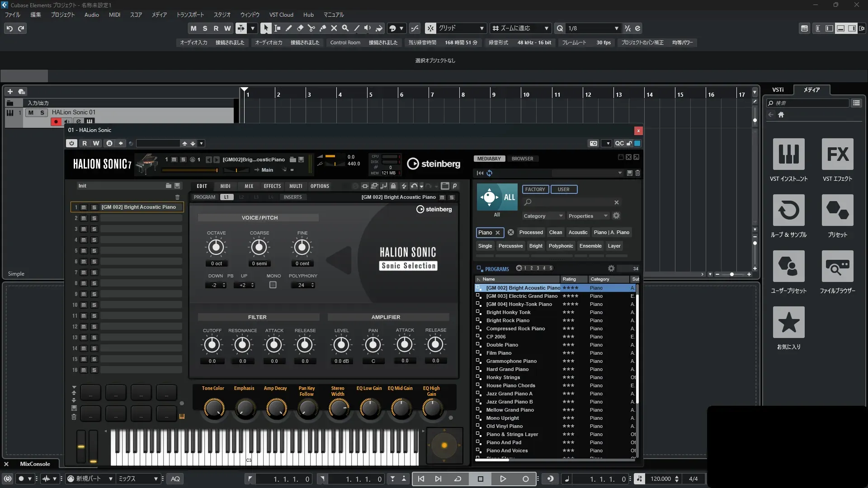
Task: Click the transport play button
Action: (503, 479)
